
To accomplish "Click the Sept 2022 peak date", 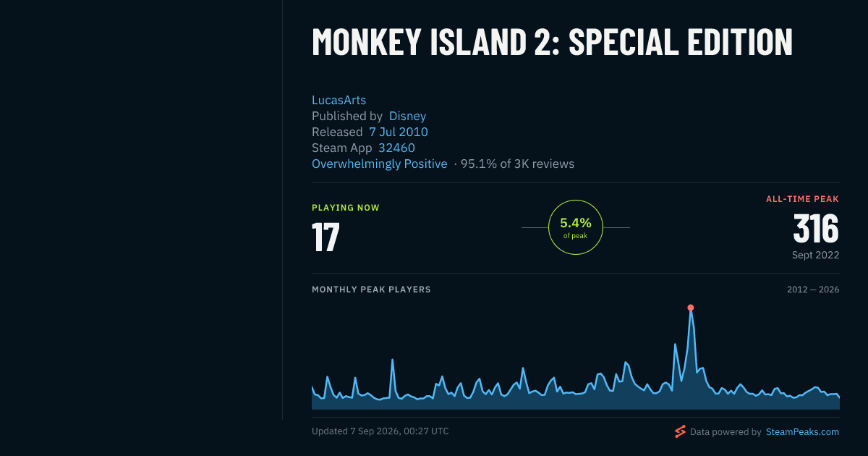I will pyautogui.click(x=816, y=255).
